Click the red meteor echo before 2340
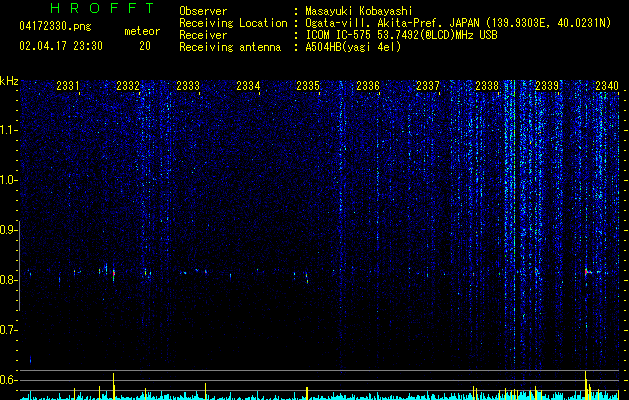629x400 pixels. point(586,272)
